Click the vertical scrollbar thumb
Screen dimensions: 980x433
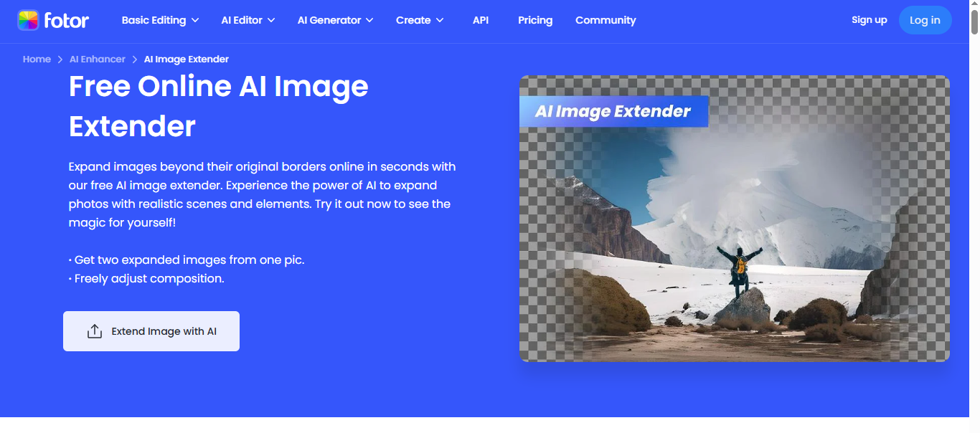point(974,22)
